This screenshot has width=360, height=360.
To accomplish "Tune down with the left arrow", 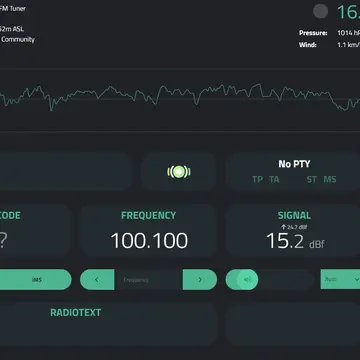I will pyautogui.click(x=97, y=280).
